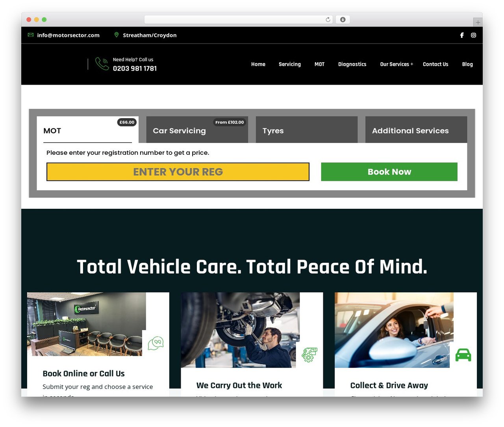Image resolution: width=504 pixels, height=427 pixels.
Task: Click the £66.00 price badge
Action: (127, 122)
